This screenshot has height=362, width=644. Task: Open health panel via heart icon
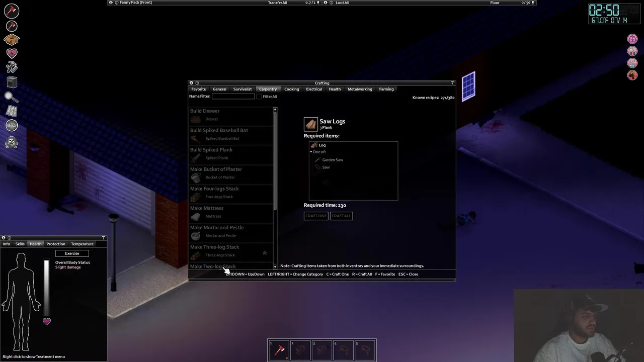(x=12, y=53)
